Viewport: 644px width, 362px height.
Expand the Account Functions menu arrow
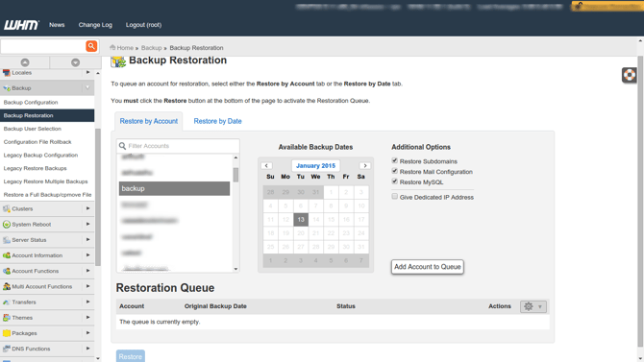coord(87,271)
